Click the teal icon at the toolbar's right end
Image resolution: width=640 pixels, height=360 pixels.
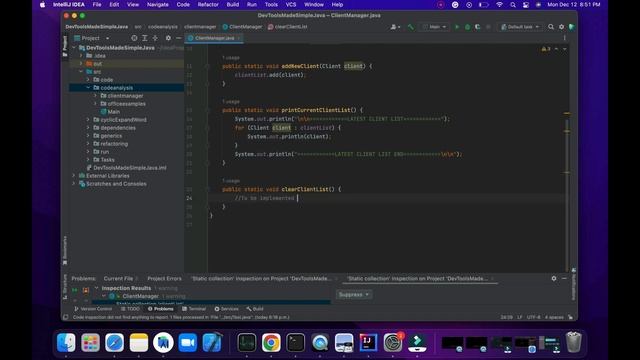571,27
